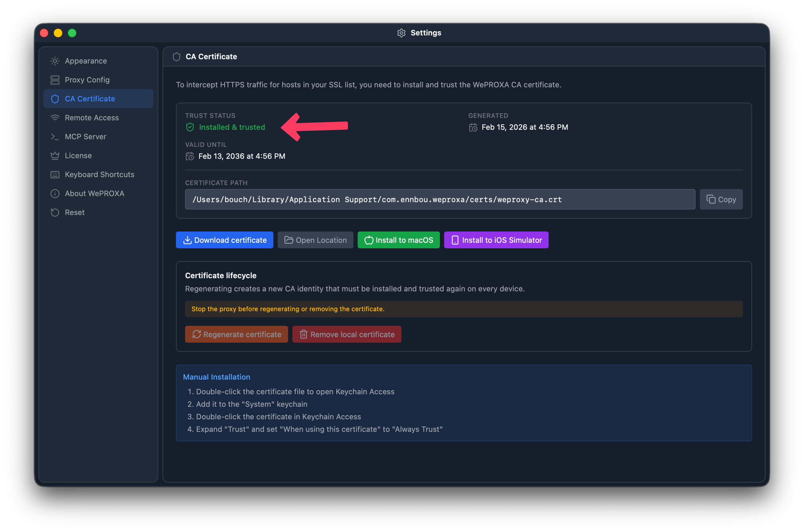804x532 pixels.
Task: Click the Appearance sun icon
Action: 55,61
